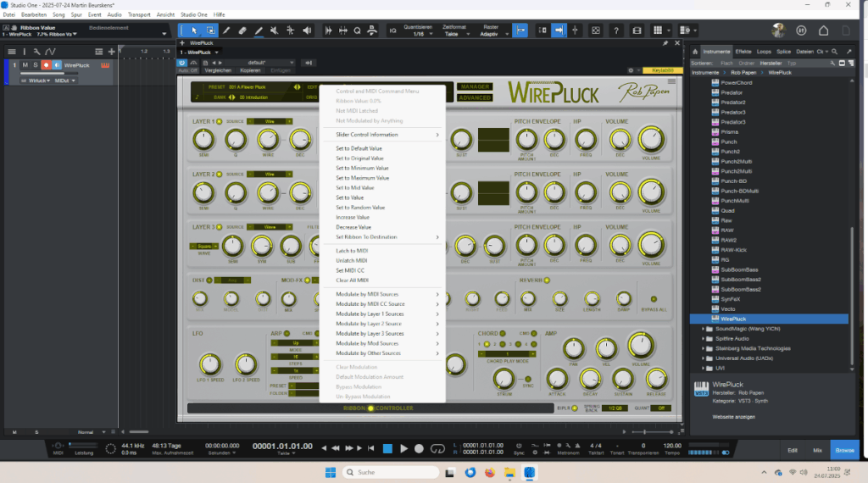Viewport: 868px width, 483px height.
Task: Toggle monitor on WirePluck track
Action: (57, 65)
